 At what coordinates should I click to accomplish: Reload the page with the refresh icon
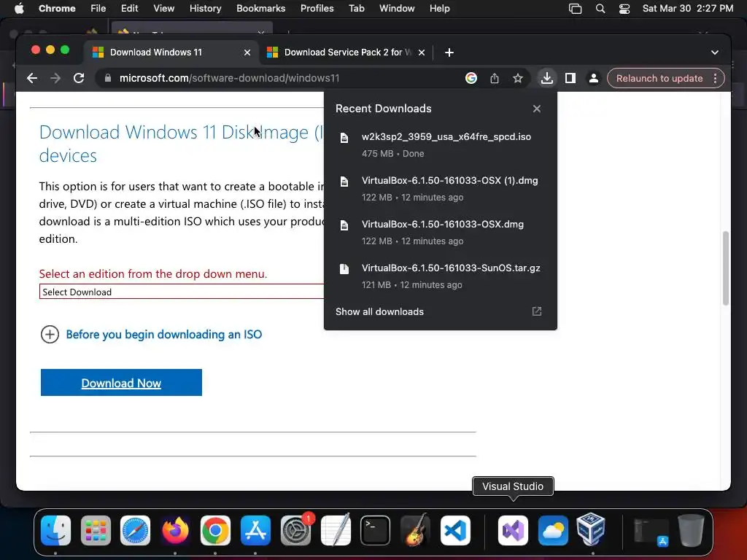click(x=79, y=78)
